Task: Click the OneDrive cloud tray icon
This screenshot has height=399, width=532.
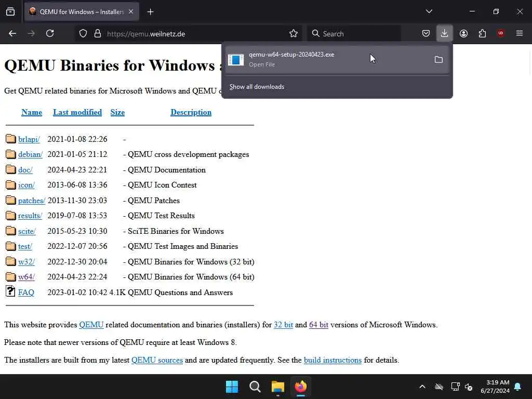Action: (x=438, y=387)
